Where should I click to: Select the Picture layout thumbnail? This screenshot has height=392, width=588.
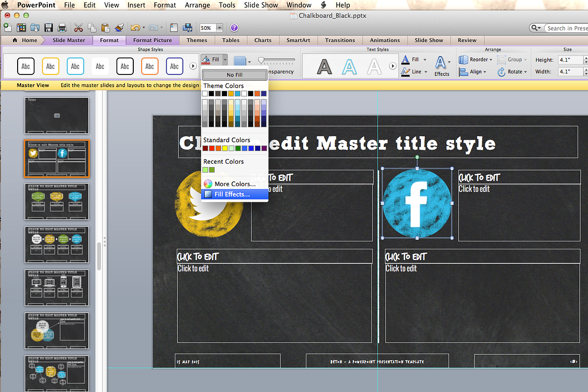[x=57, y=115]
